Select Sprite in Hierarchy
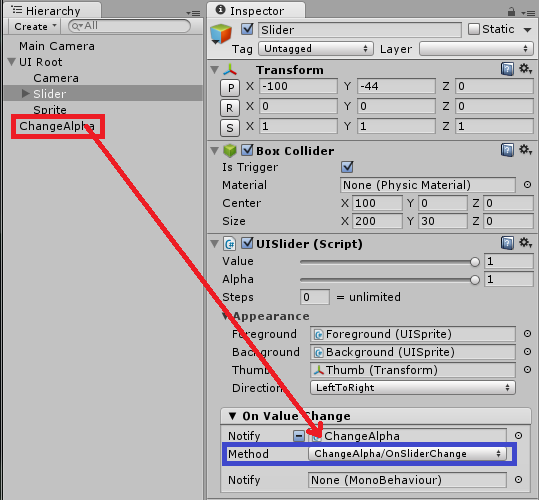539x500 pixels. click(50, 110)
